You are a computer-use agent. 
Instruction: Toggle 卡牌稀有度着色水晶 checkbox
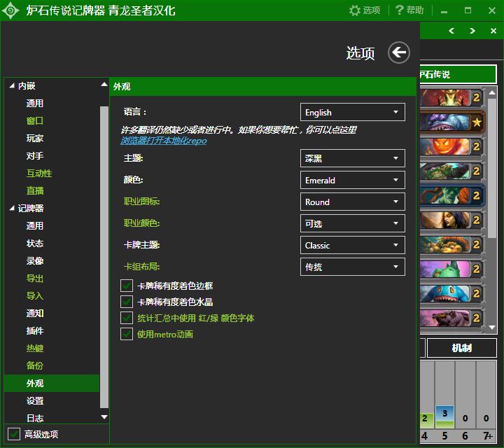click(127, 302)
